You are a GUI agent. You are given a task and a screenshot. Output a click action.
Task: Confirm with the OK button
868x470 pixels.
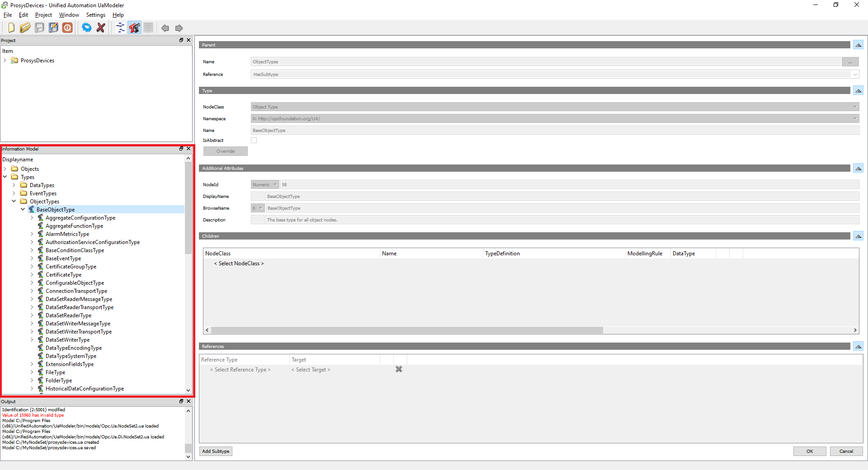coord(810,451)
